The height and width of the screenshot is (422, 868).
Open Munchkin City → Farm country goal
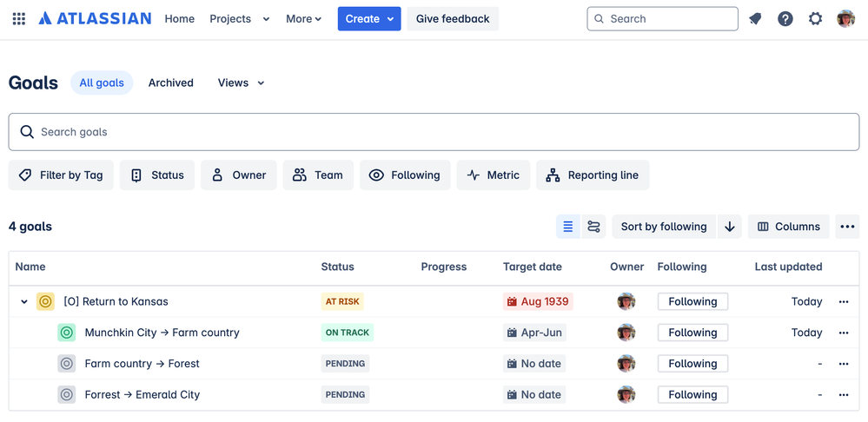162,333
